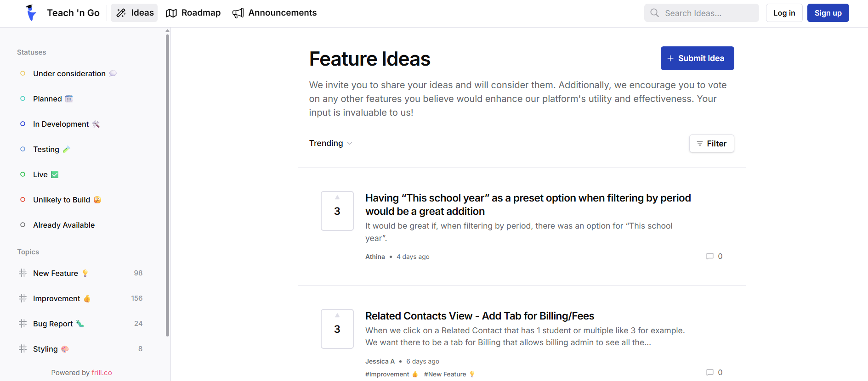The width and height of the screenshot is (868, 381).
Task: Go to the Announcements tab
Action: point(274,13)
